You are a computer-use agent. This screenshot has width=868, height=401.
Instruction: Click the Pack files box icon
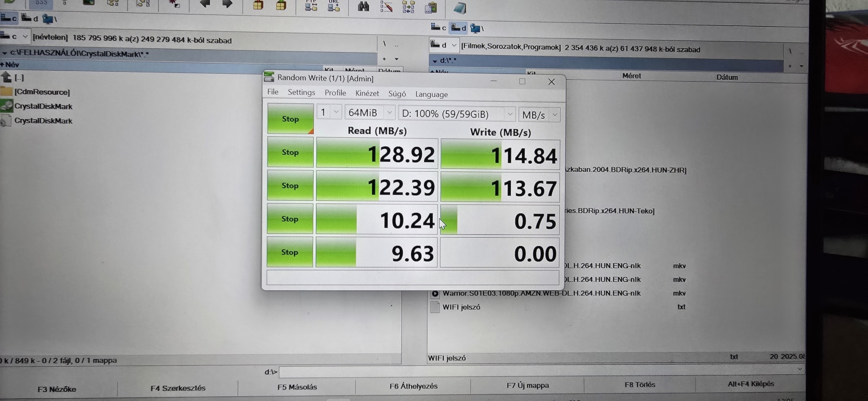(258, 5)
